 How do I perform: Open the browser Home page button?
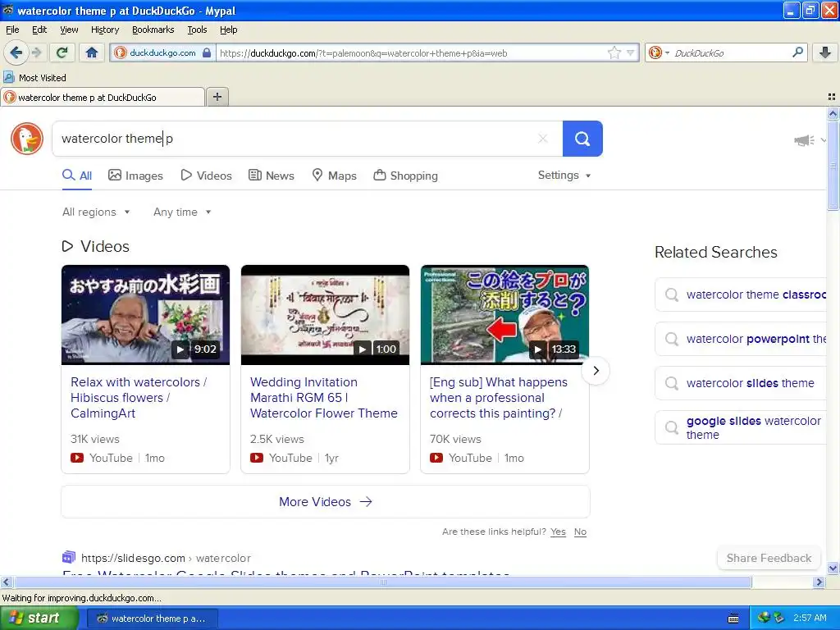coord(92,52)
